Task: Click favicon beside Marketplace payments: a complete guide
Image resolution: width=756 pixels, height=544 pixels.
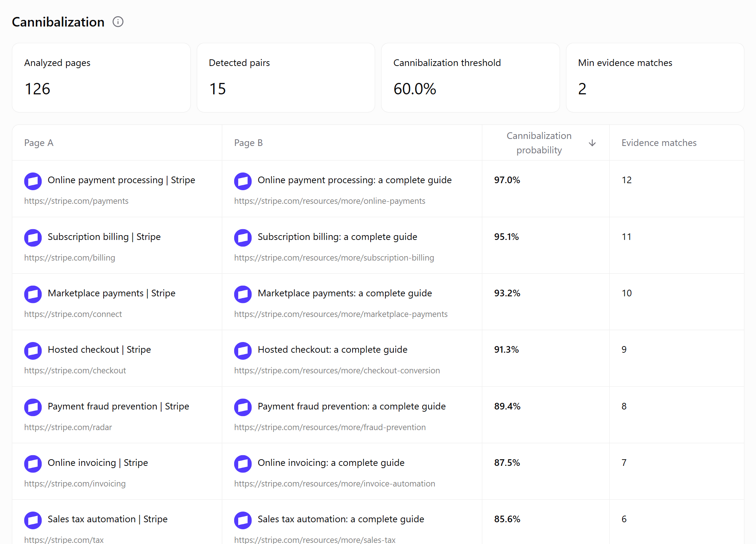Action: pyautogui.click(x=243, y=294)
